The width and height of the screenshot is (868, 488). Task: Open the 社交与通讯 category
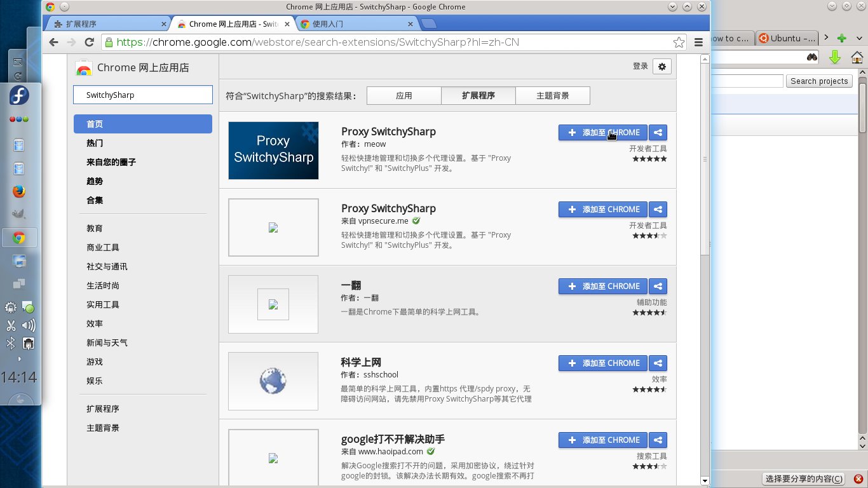(107, 266)
